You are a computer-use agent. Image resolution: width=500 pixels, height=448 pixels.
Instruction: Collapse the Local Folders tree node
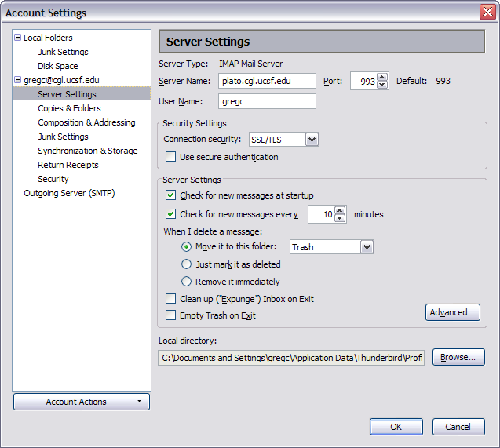pos(17,38)
